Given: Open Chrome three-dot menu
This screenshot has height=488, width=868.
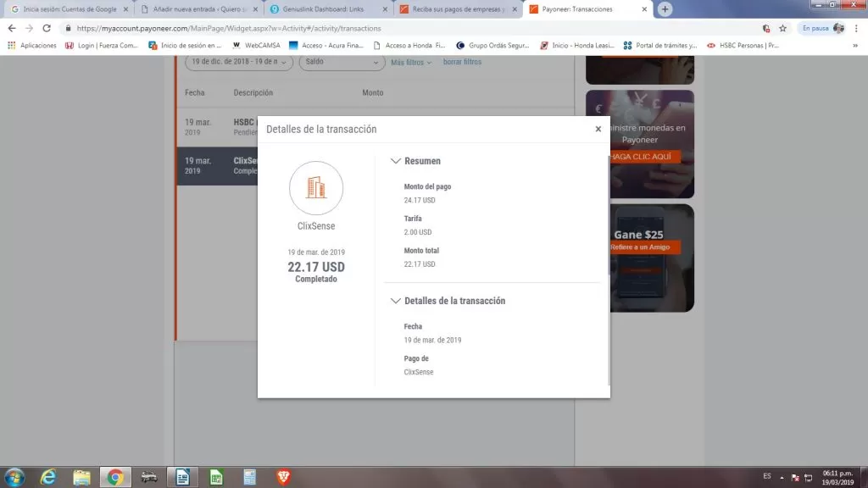Looking at the screenshot, I should pos(856,28).
